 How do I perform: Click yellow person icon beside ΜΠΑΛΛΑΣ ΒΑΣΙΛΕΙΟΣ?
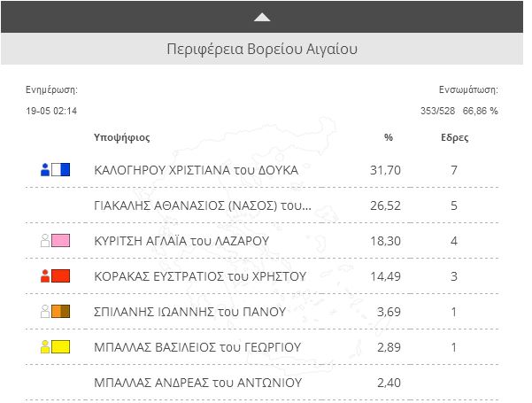click(45, 346)
